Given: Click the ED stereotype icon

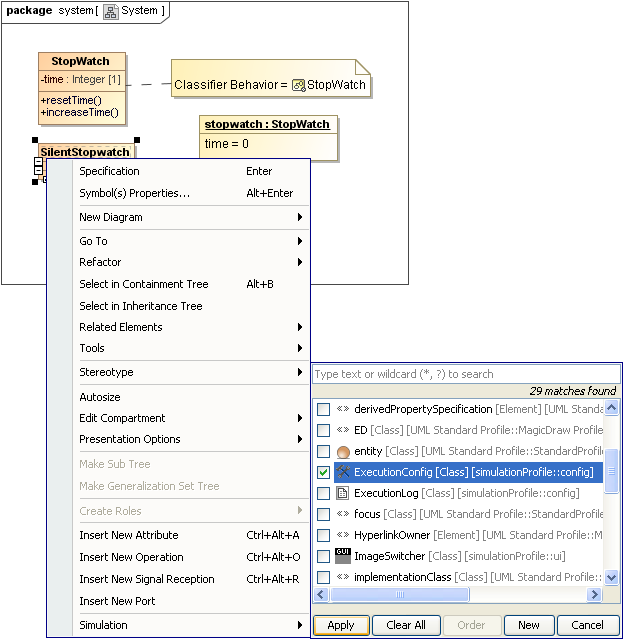Looking at the screenshot, I should pos(343,430).
